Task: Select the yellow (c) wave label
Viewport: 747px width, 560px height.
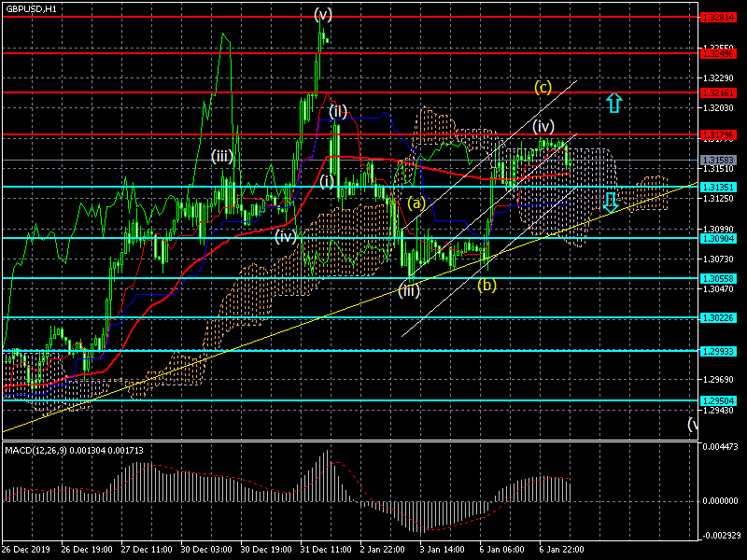Action: point(543,87)
